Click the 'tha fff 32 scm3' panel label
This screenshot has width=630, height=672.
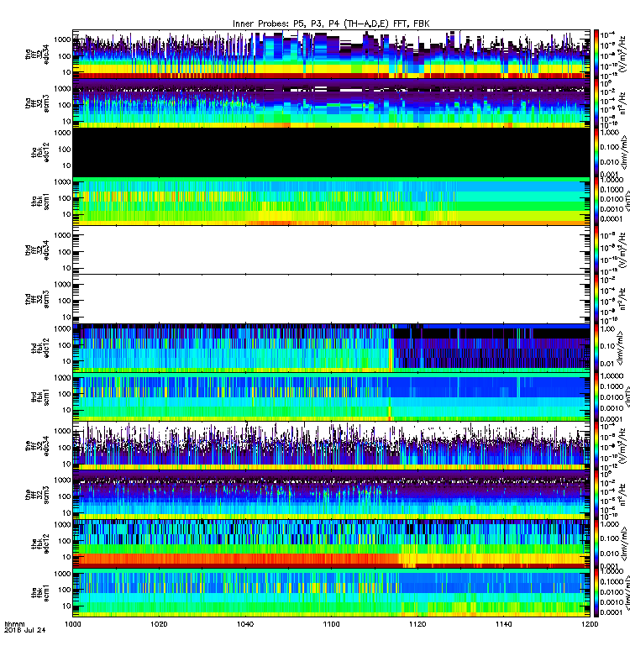37,103
